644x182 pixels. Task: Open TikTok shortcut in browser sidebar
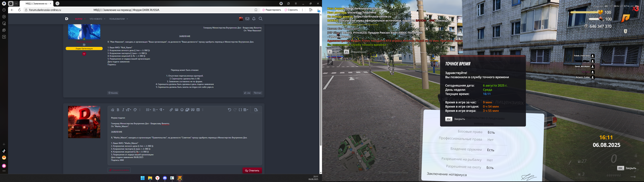click(x=4, y=151)
